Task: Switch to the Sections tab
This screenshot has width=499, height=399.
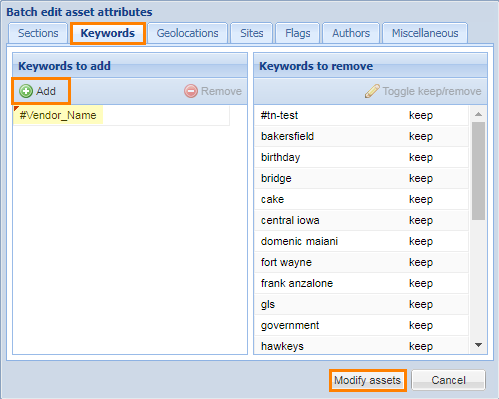Action: point(38,33)
